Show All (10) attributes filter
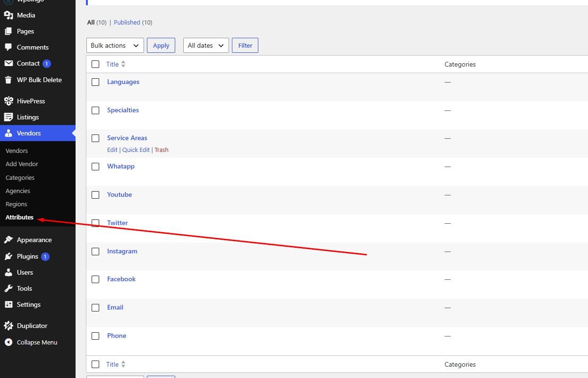Screen dimensions: 588x378 97,22
